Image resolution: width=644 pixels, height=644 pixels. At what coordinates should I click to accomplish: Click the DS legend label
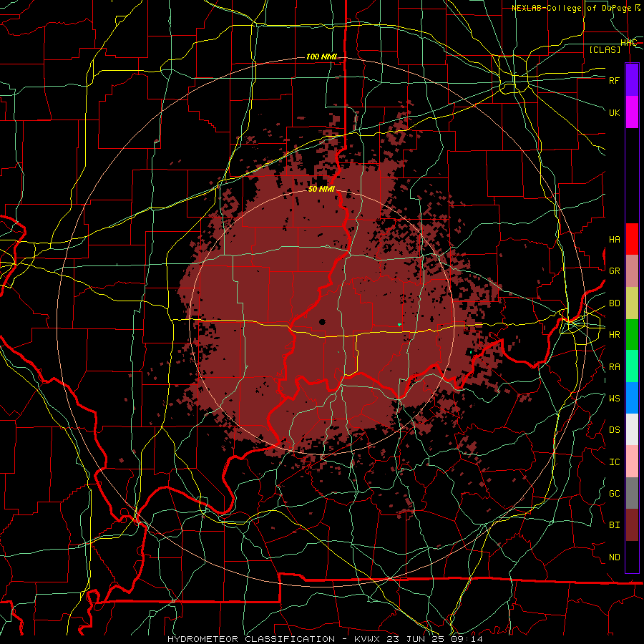(614, 430)
